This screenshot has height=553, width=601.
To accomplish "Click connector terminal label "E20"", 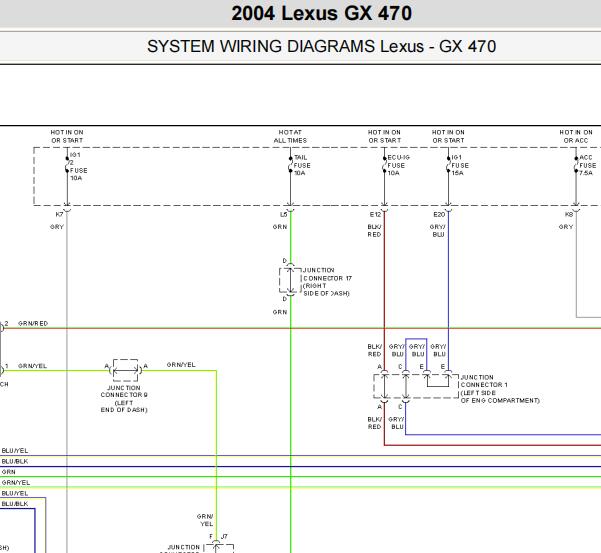I will [439, 214].
